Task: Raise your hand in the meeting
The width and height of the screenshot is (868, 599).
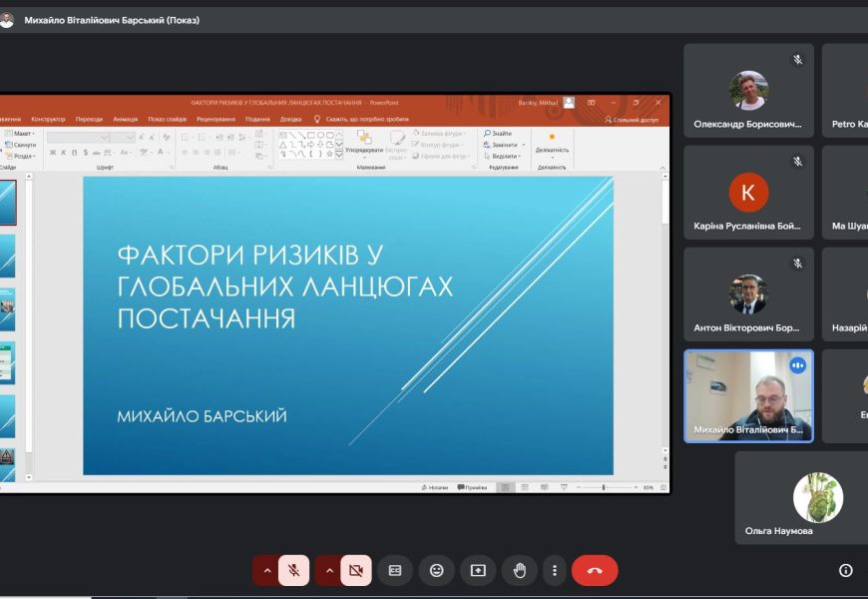Action: (519, 570)
